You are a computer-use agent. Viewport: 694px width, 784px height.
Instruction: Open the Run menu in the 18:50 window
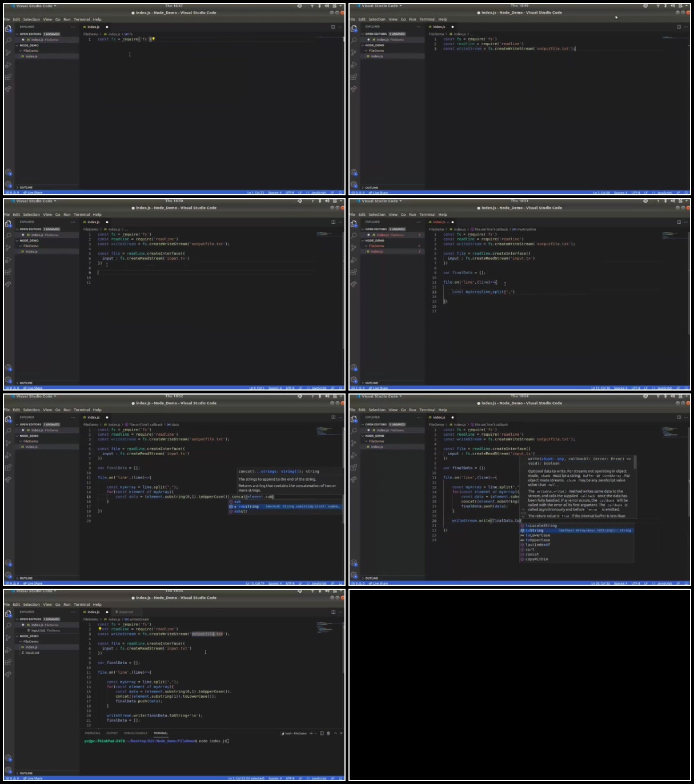tap(67, 215)
